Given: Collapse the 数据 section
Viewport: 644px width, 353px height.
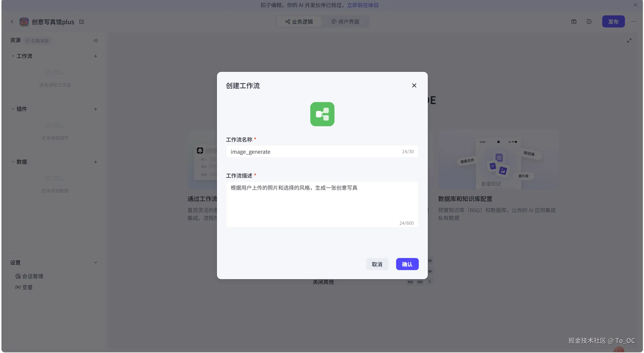Looking at the screenshot, I should pos(13,162).
